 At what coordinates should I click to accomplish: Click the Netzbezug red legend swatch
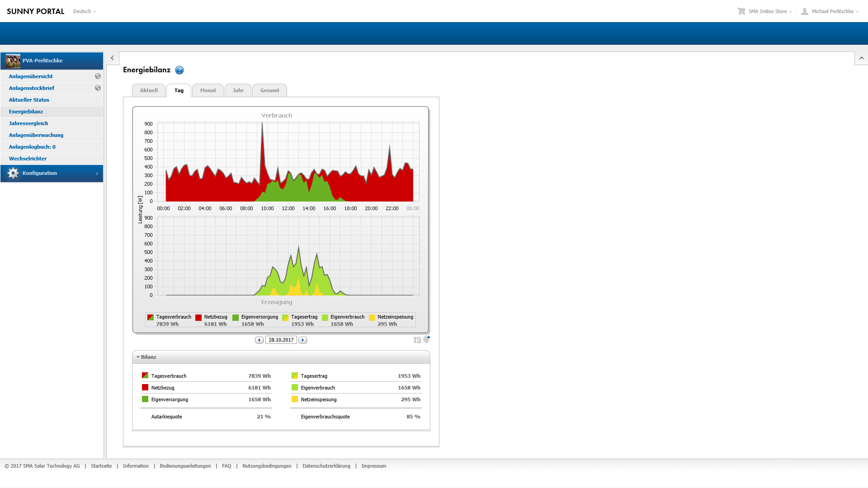coord(198,318)
